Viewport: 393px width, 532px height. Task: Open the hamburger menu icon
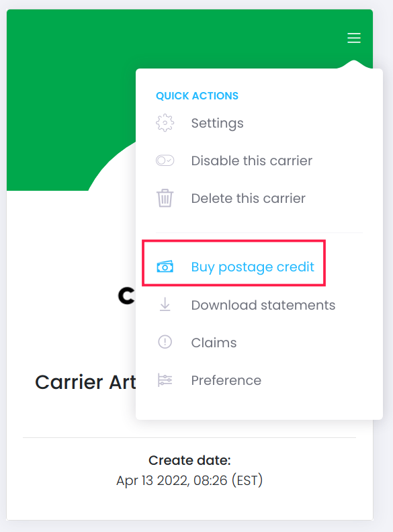(x=353, y=38)
